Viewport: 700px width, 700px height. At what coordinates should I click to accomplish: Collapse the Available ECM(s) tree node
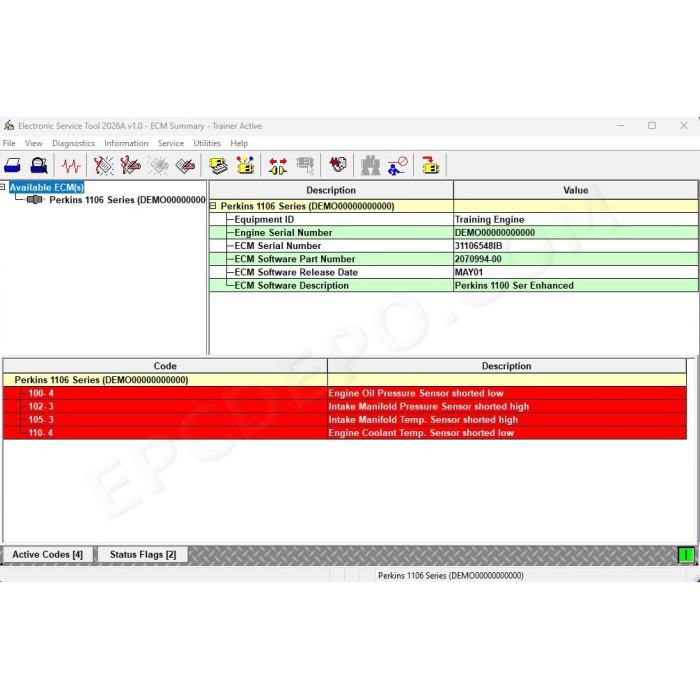pyautogui.click(x=3, y=187)
